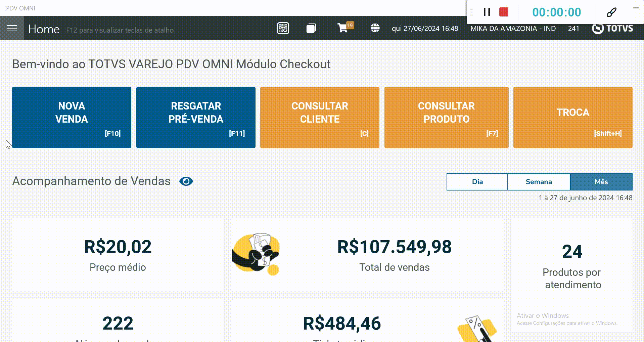
Task: Pause the screen recording
Action: 487,12
